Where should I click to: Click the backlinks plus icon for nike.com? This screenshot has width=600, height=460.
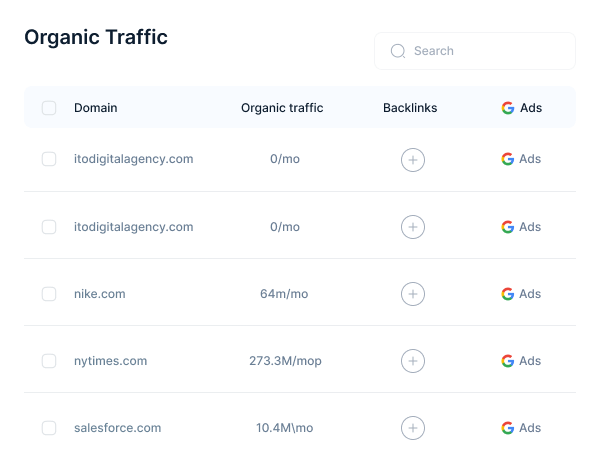413,294
